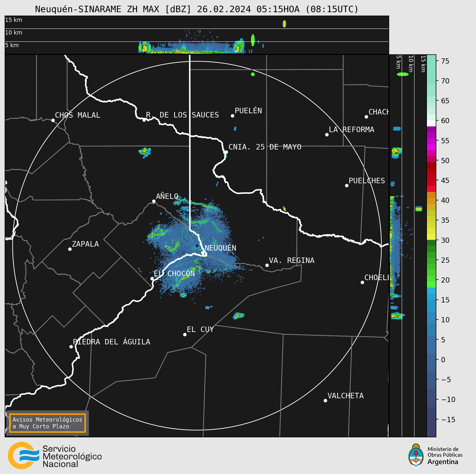The width and height of the screenshot is (476, 474).
Task: Click the CHOS MALAL city label
Action: pyautogui.click(x=77, y=115)
